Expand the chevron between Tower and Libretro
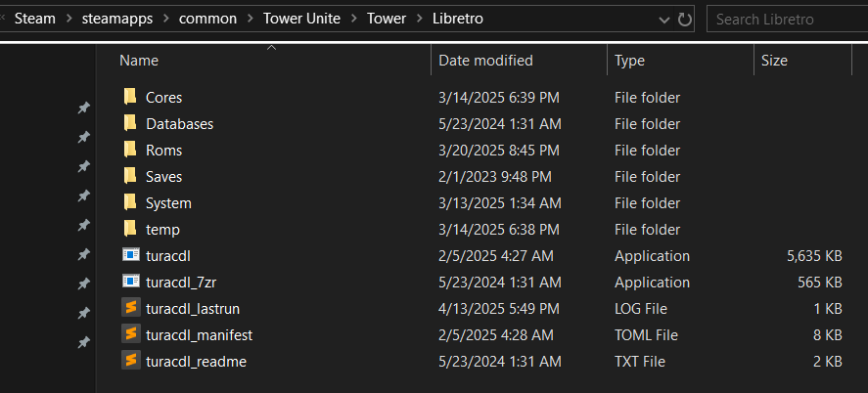 [419, 19]
